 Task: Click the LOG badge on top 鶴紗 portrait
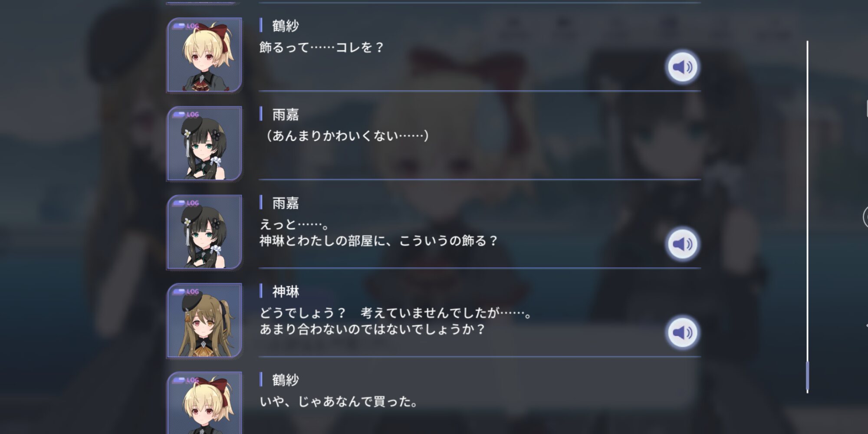click(x=186, y=26)
